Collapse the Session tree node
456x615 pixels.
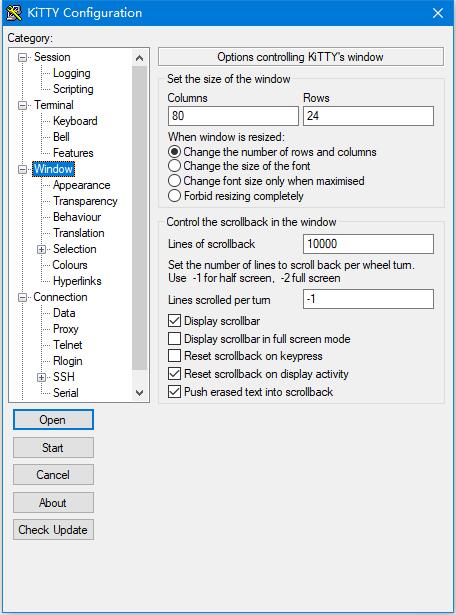coord(23,57)
